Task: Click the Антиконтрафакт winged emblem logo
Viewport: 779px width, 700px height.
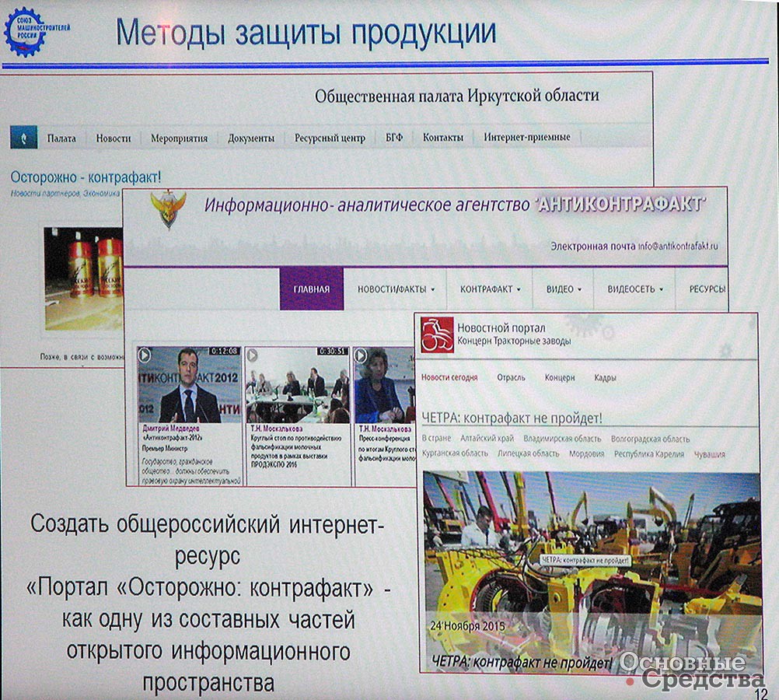Action: point(169,210)
